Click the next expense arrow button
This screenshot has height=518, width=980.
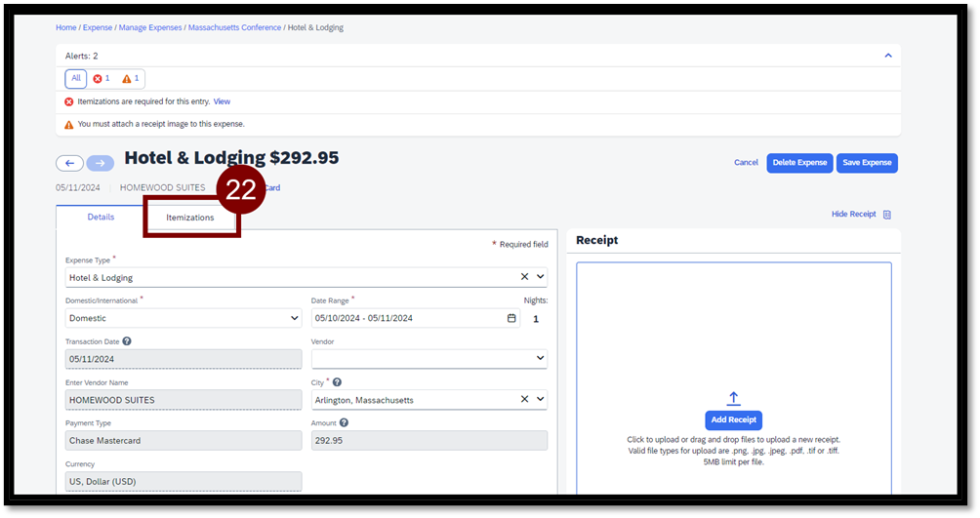[100, 163]
